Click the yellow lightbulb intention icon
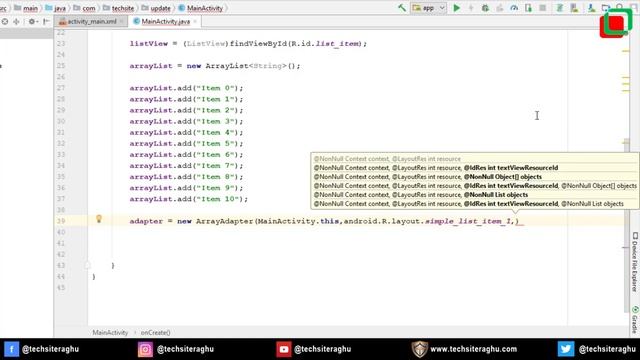Image resolution: width=640 pixels, height=360 pixels. tap(99, 219)
